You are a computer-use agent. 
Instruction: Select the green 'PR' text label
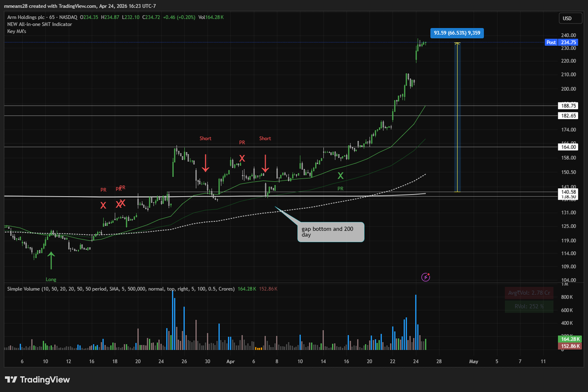[x=340, y=188]
